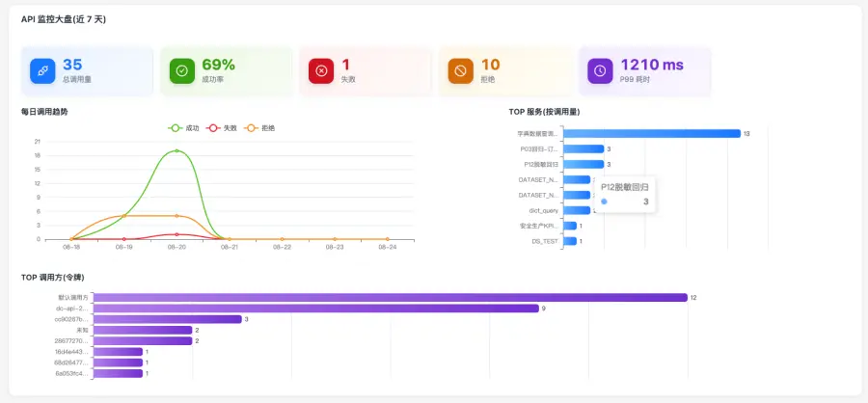
Task: Toggle the 失败 series in chart legend
Action: coord(222,128)
